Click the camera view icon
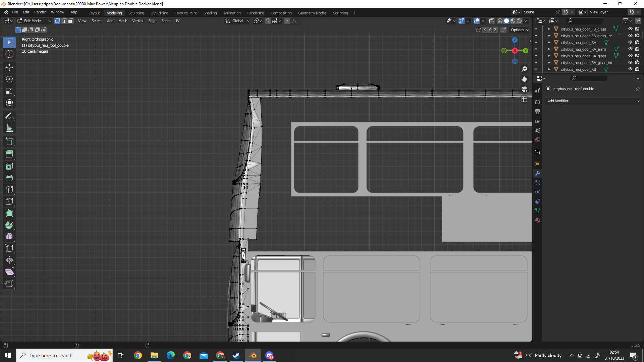This screenshot has width=644, height=362. tap(524, 89)
